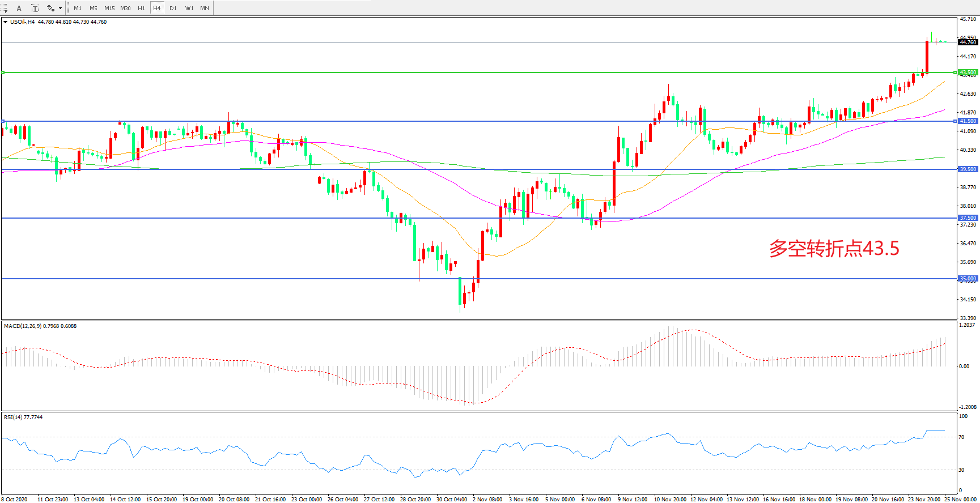
Task: Open the arrows tool dropdown arrow
Action: 60,8
